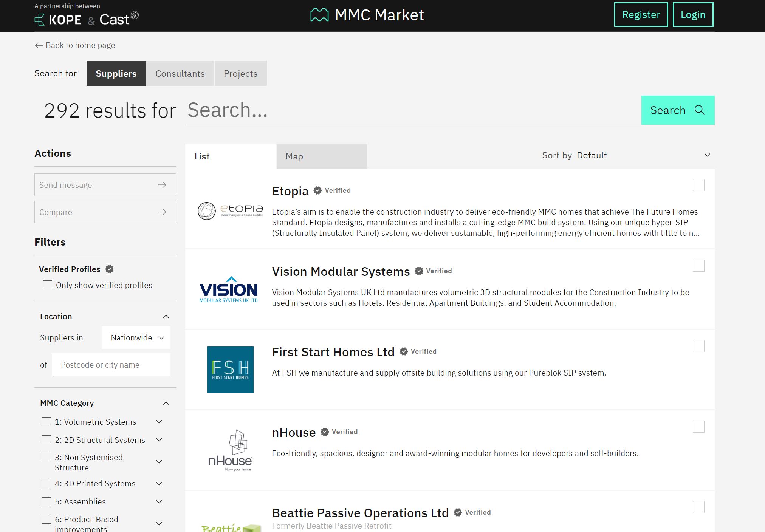This screenshot has height=532, width=765.
Task: Click the MMC Market logo icon
Action: [319, 15]
